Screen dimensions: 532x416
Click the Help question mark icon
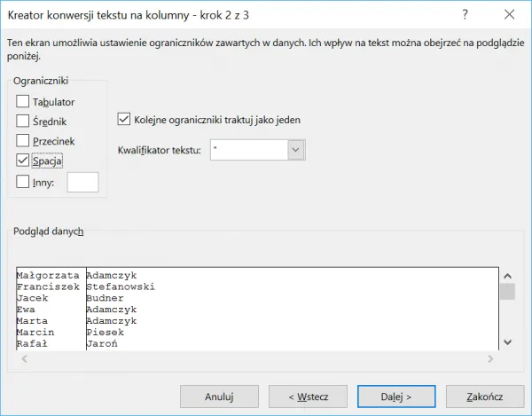465,15
